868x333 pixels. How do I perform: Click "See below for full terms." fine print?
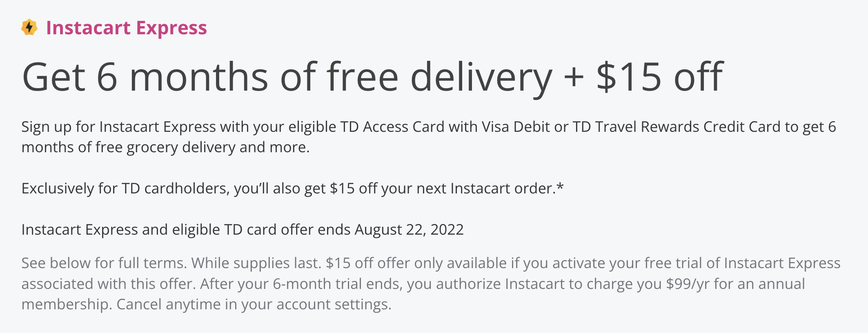coord(104,263)
